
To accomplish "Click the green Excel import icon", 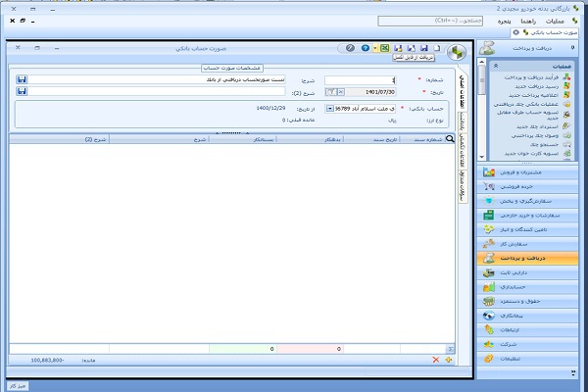I will [x=385, y=48].
